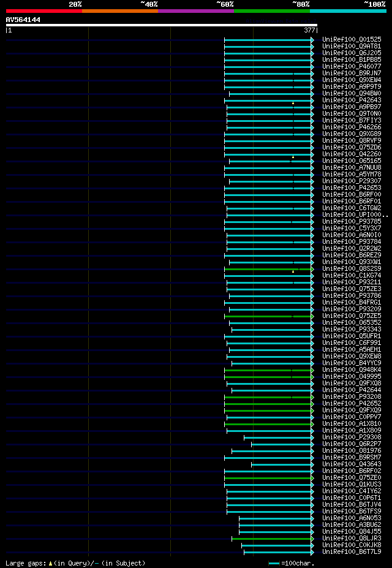This screenshot has height=568, width=392.
Task: Open hit UniRef100_Q01525
Action: (352, 39)
